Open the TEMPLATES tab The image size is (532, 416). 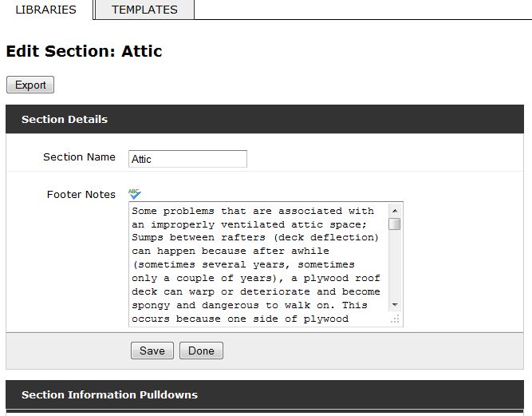click(144, 10)
